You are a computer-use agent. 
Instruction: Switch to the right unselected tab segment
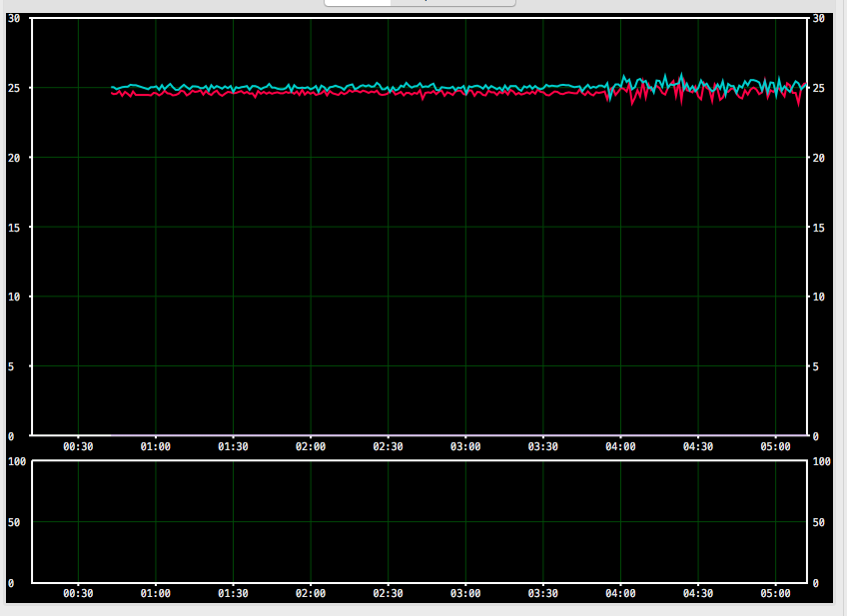point(452,2)
